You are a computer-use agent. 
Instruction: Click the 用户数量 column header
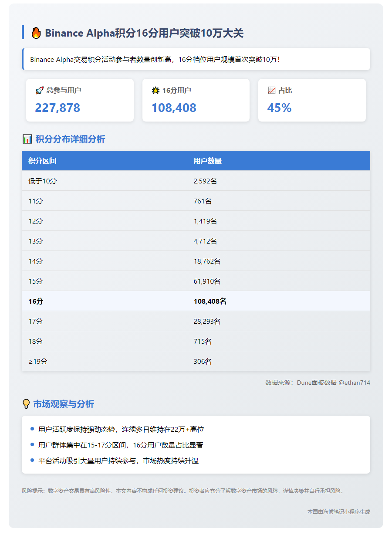tap(208, 161)
